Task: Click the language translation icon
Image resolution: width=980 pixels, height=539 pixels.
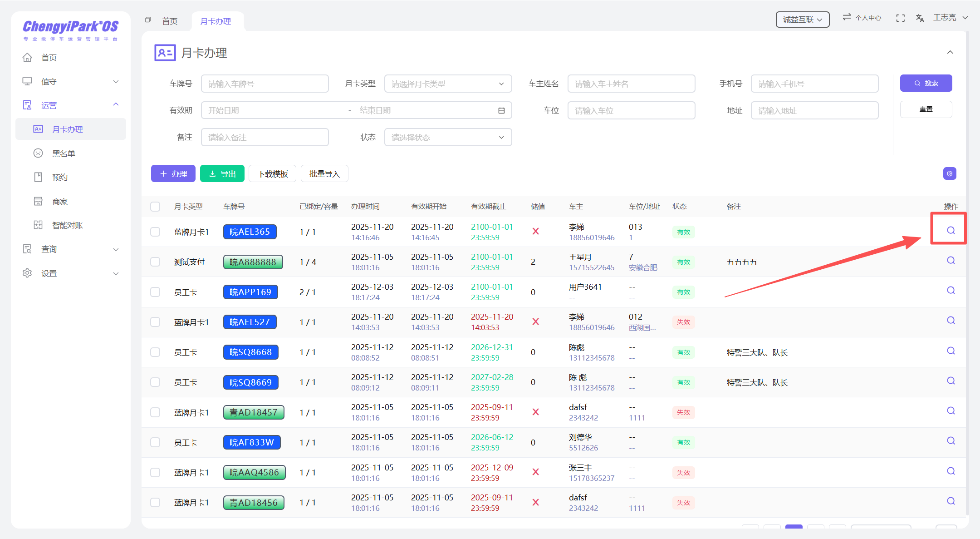Action: (920, 18)
